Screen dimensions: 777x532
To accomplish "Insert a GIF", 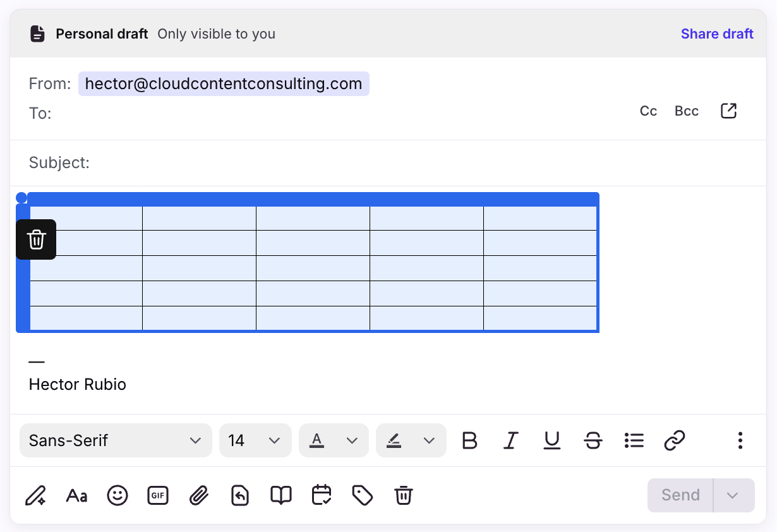I will pos(158,495).
